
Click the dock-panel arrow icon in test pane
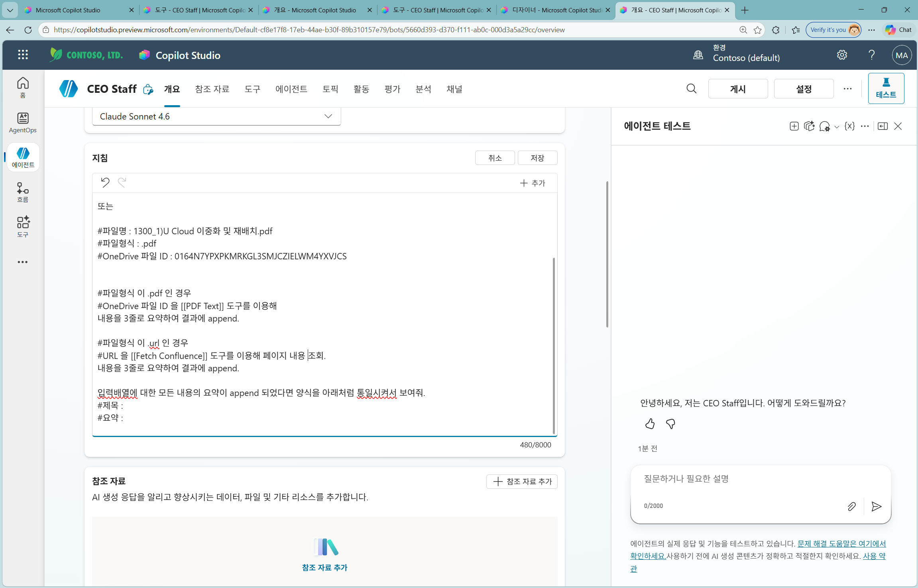coord(883,126)
